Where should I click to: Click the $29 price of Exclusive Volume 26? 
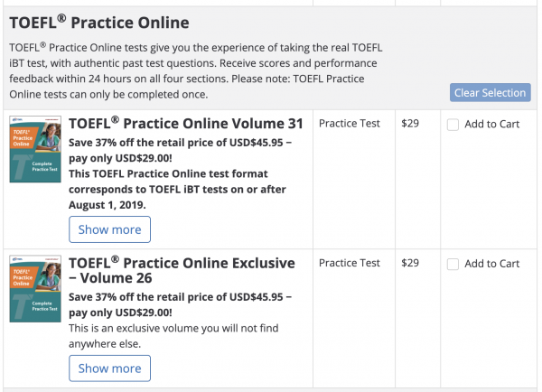click(x=410, y=263)
